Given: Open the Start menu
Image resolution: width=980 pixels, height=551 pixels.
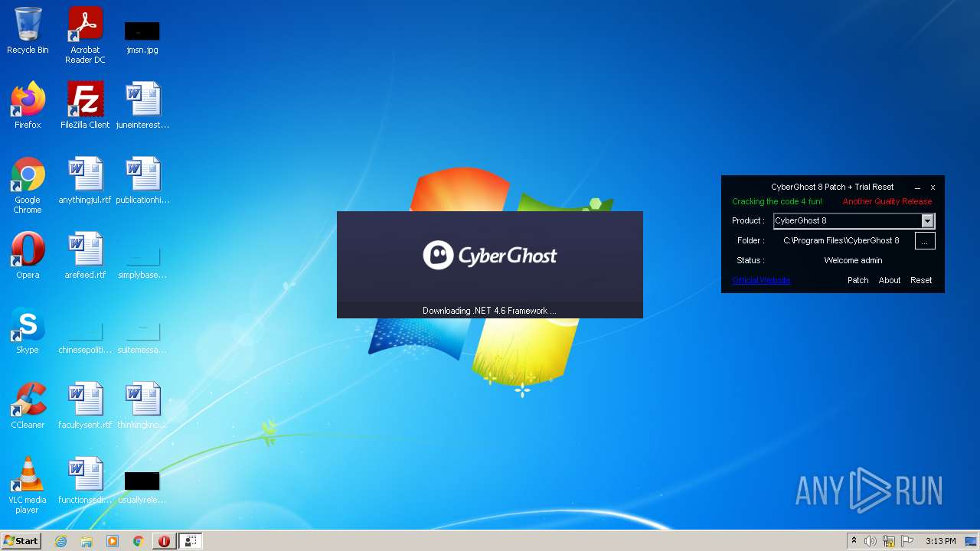Looking at the screenshot, I should click(x=21, y=541).
